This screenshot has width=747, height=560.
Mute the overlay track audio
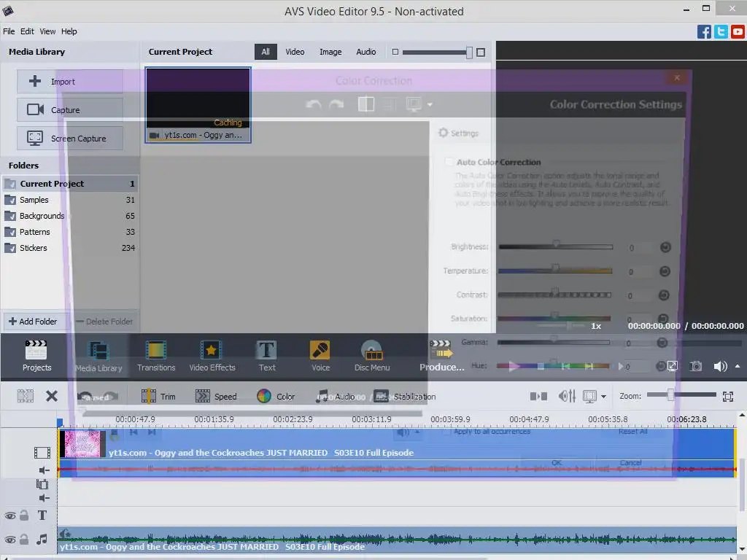click(44, 498)
